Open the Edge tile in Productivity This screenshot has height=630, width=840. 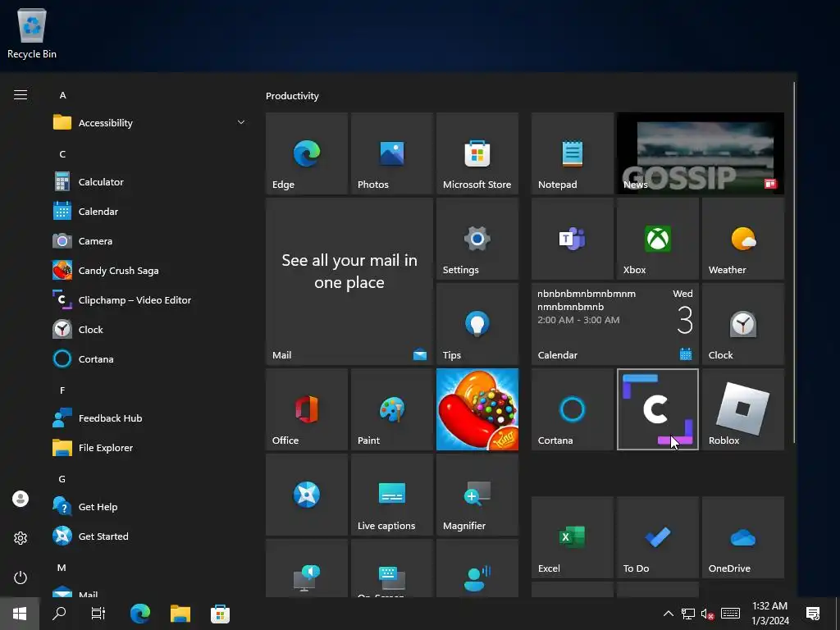coord(307,153)
